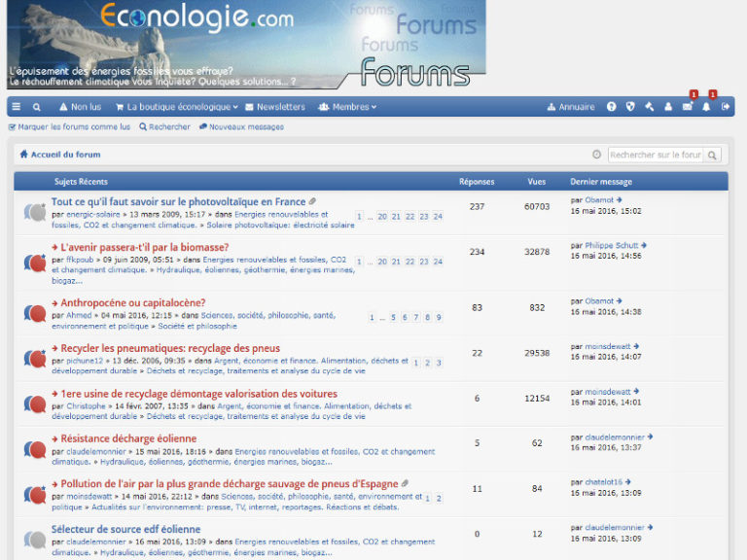Viewport: 747px width, 560px height.
Task: Open topic L'avenir passera-t'il par la biomasse?
Action: pos(145,248)
